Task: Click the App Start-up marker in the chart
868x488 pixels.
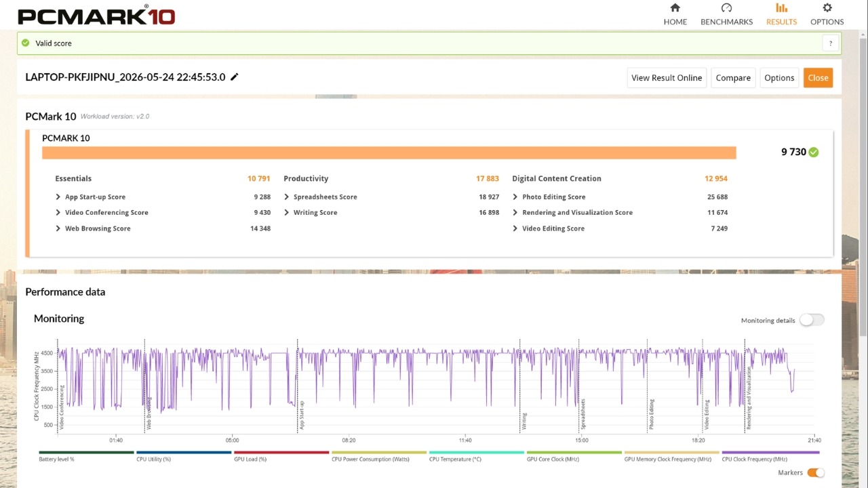Action: tap(302, 415)
